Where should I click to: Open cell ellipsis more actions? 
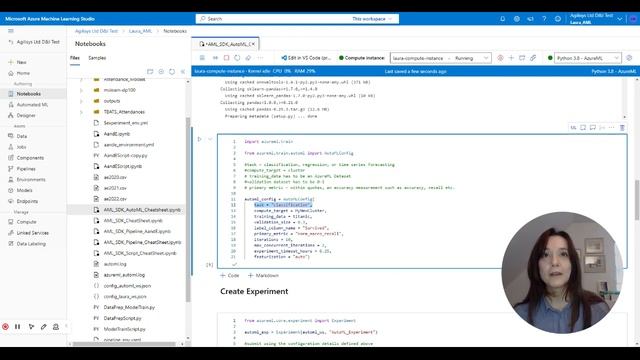[x=611, y=128]
